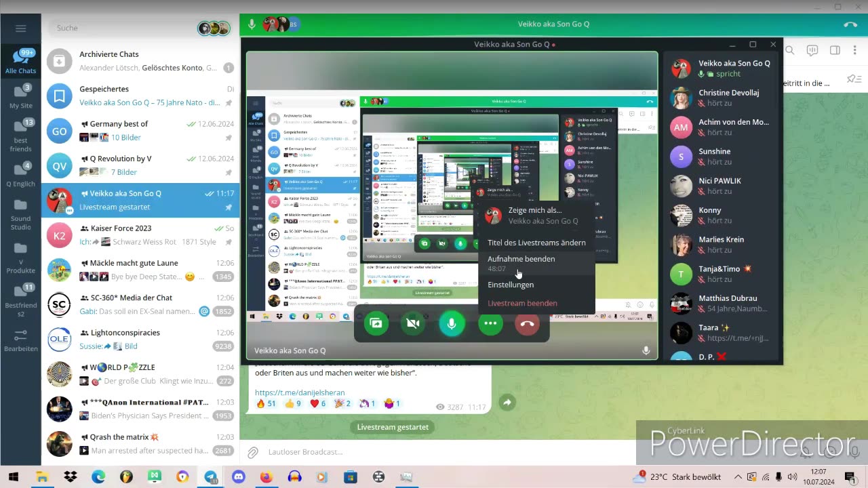Click the heart reaction with 6

(x=317, y=404)
